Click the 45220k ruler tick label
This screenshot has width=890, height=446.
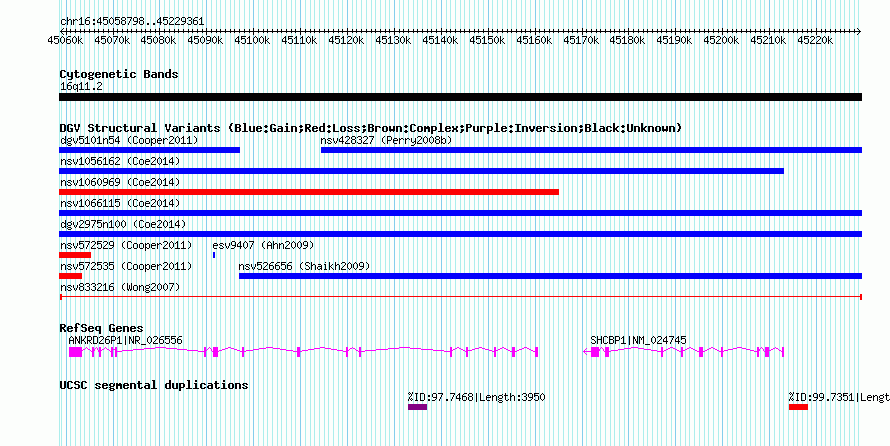click(815, 41)
